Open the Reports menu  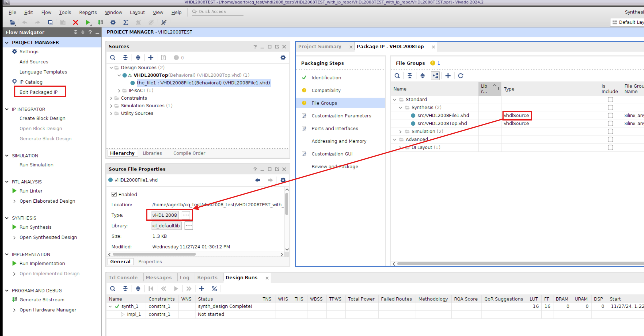(x=88, y=12)
